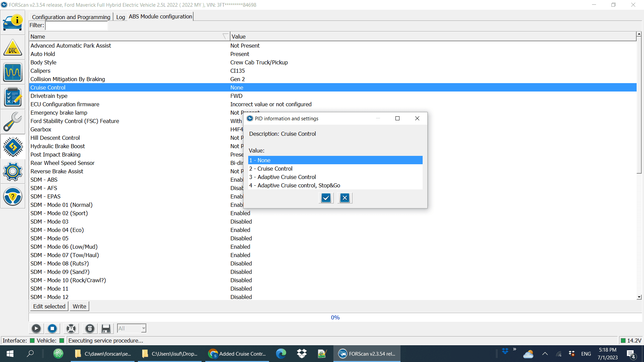Select the SDM - Mode 02 (Sport) row
644x362 pixels.
pyautogui.click(x=333, y=213)
